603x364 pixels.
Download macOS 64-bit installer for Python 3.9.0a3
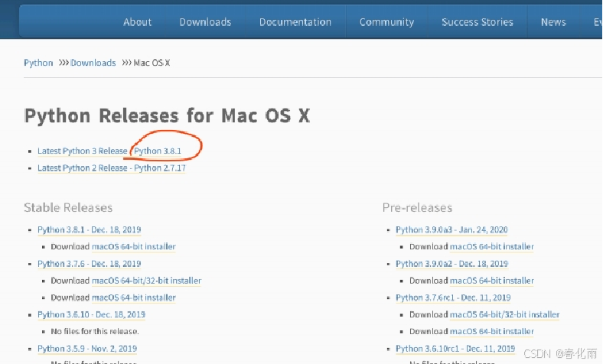click(491, 247)
